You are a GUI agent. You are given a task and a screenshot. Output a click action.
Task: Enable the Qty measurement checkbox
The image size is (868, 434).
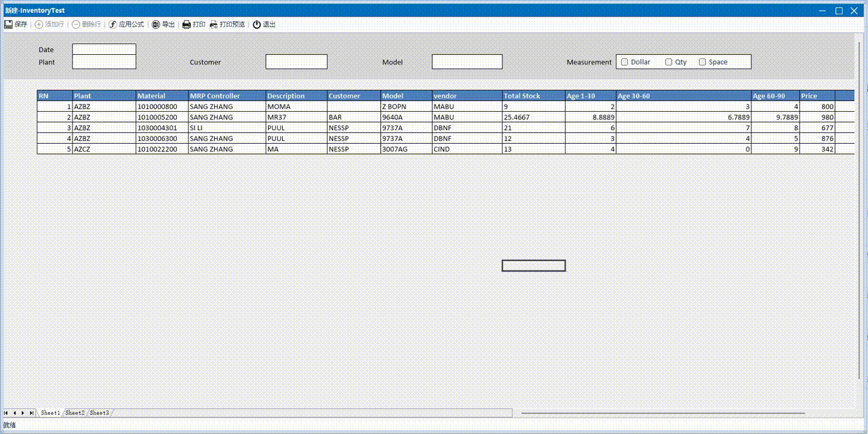click(669, 62)
